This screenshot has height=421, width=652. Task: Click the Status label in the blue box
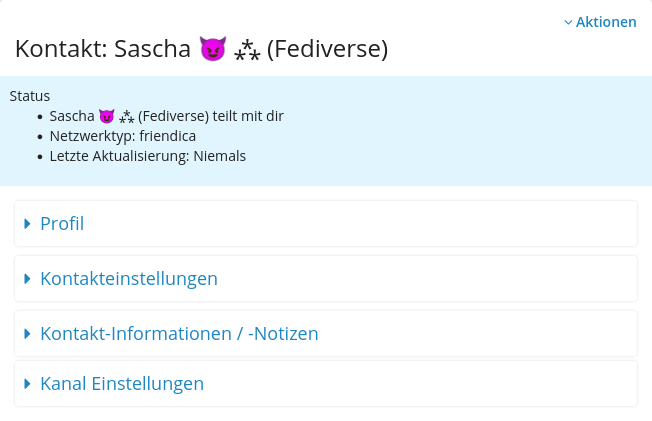click(x=30, y=96)
